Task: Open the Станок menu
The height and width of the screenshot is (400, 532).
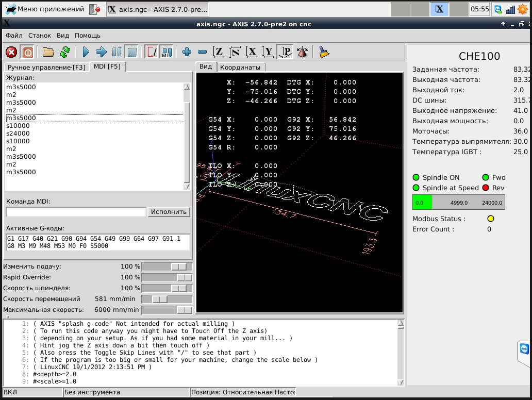Action: click(x=40, y=36)
